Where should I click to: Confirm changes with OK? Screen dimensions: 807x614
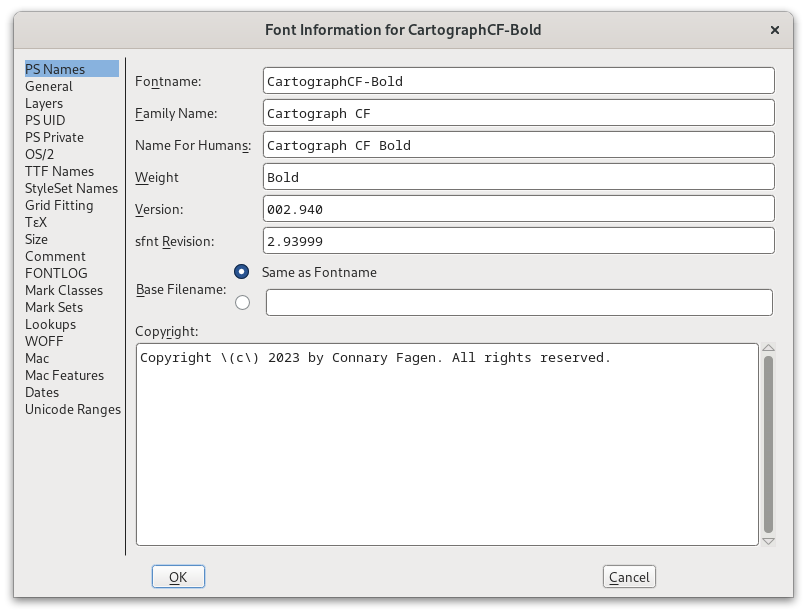[177, 576]
